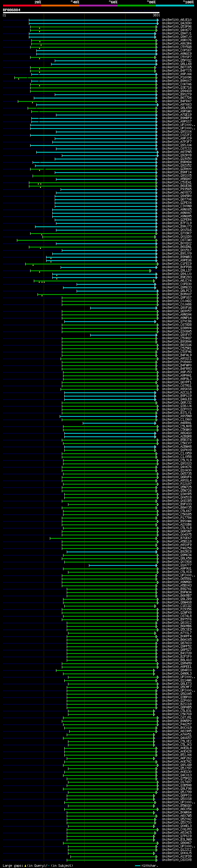Click the UniRef100_A9NX65 label
This screenshot has height=868, width=197.
pyautogui.click(x=176, y=210)
